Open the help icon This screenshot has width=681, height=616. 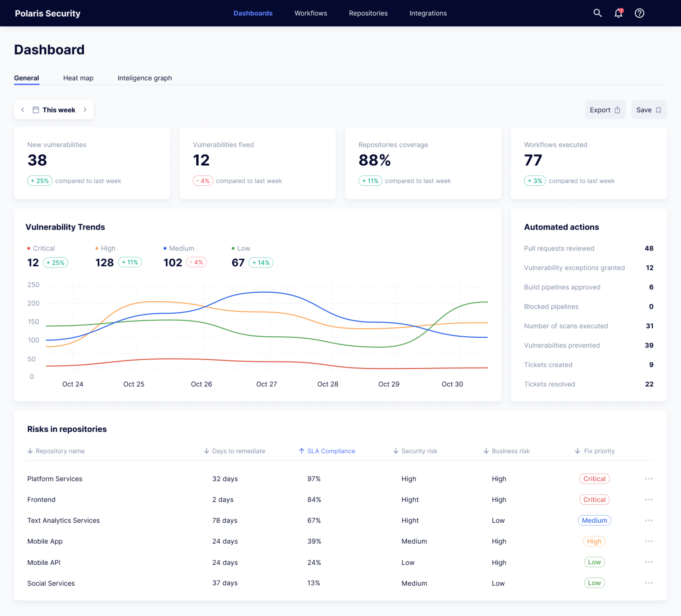click(640, 13)
